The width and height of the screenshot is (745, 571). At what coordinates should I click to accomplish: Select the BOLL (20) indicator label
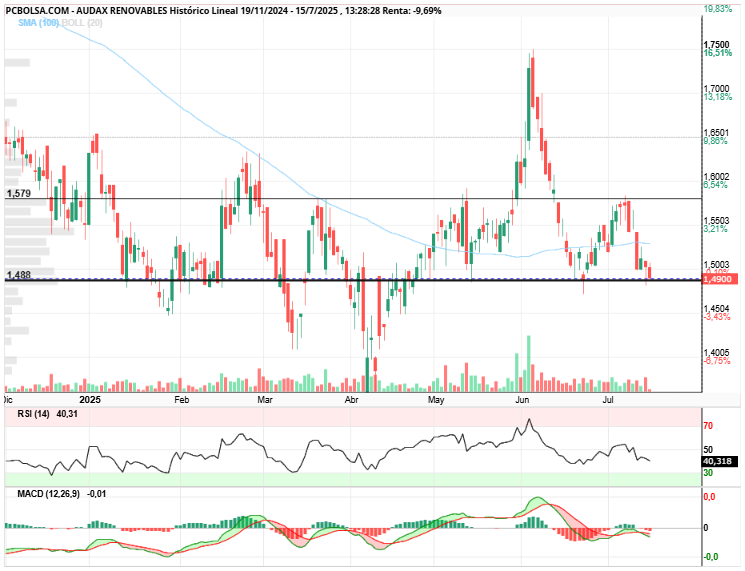82,23
